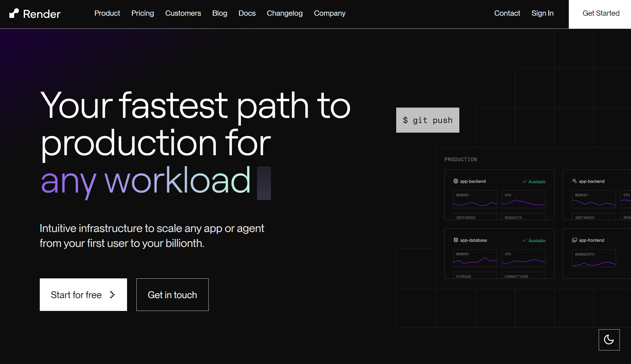Click the CPU chart in first app-backend card

click(x=523, y=199)
